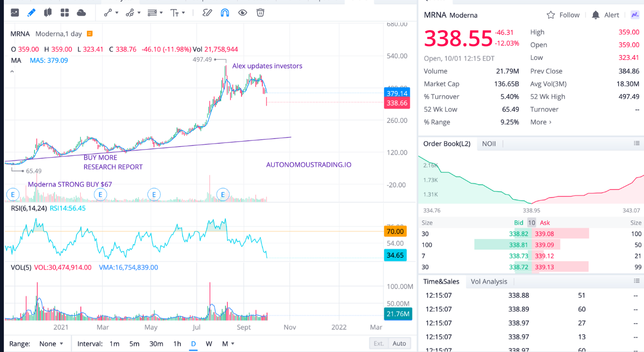The height and width of the screenshot is (352, 644).
Task: Select the 1h interval
Action: (177, 344)
